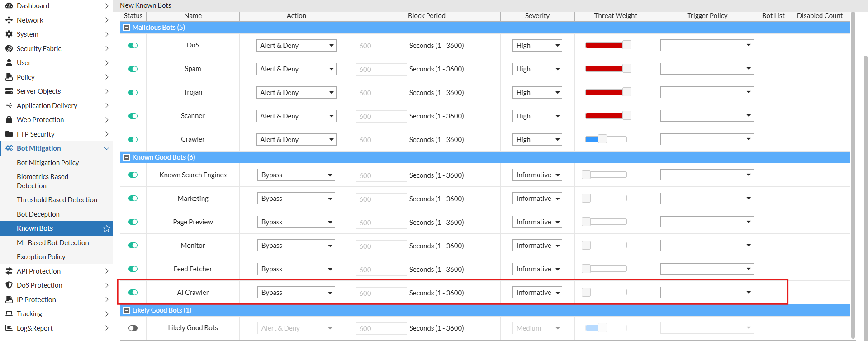868x341 pixels.
Task: Open the Exception Policy page
Action: pyautogui.click(x=41, y=256)
